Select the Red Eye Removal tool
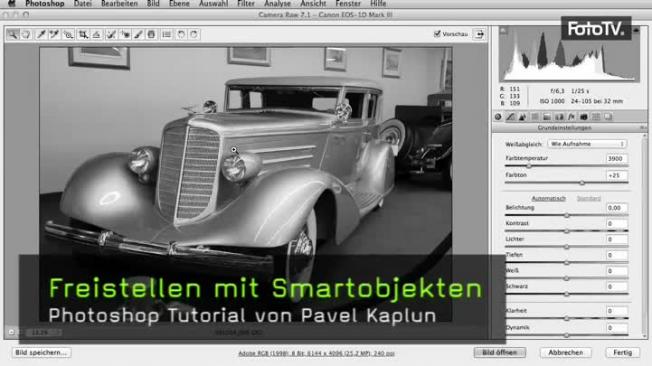 click(125, 34)
